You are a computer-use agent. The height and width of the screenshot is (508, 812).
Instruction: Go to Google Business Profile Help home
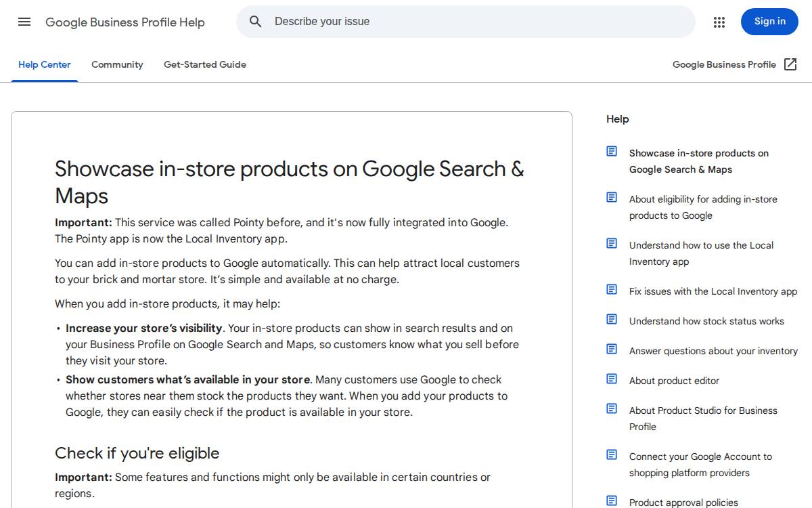pos(125,22)
